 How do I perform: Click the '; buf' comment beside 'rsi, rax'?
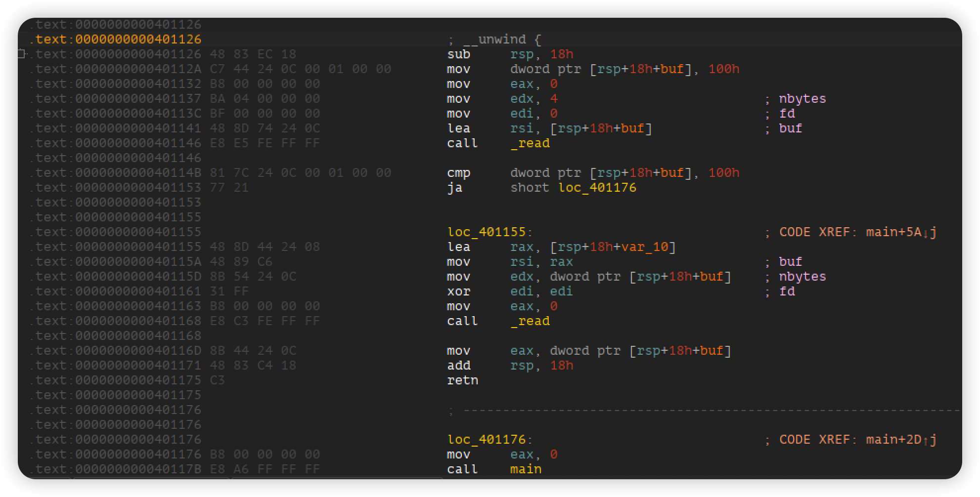coord(784,261)
